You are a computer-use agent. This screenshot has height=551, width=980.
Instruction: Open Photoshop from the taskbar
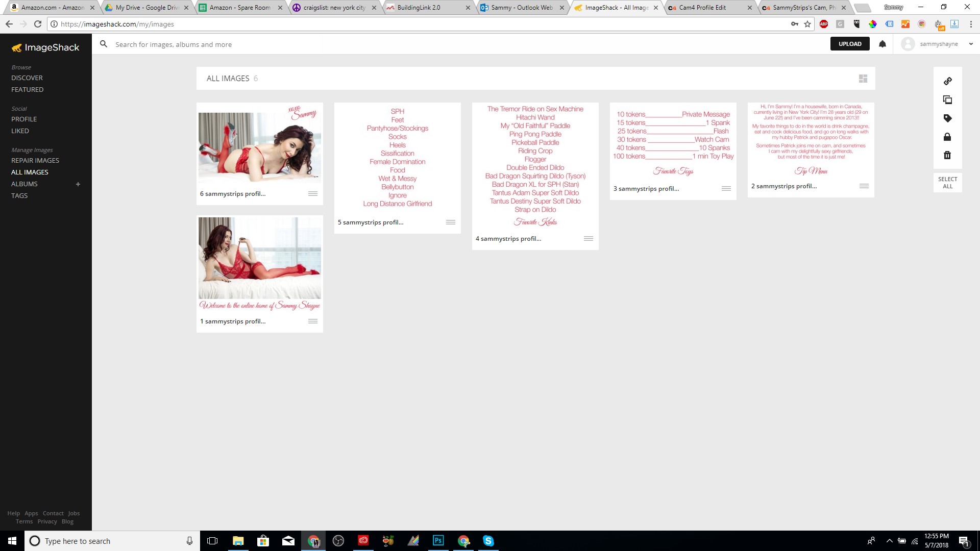[x=438, y=541]
